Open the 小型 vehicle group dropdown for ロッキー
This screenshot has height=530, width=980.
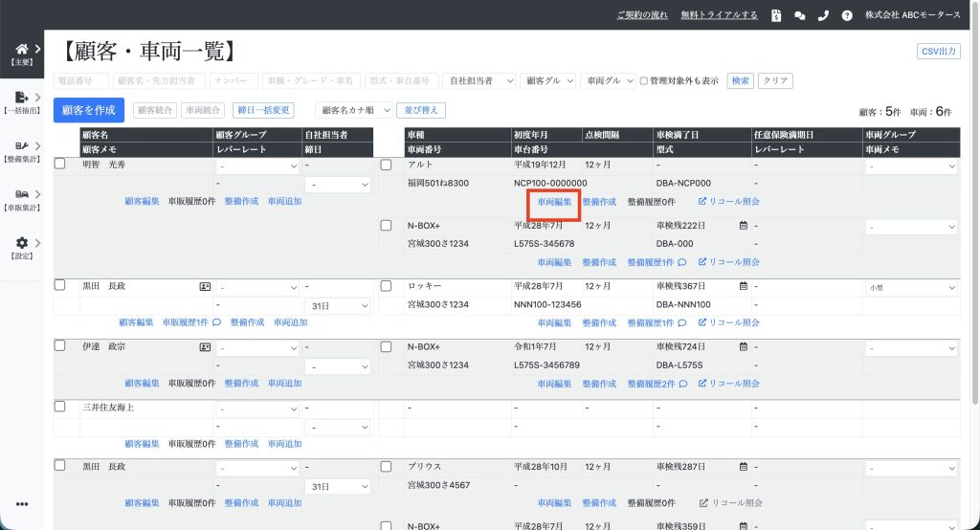pos(911,287)
